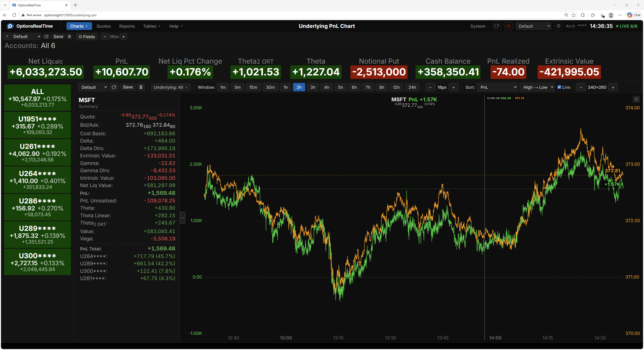Select the 1m window
Image resolution: width=644 pixels, height=350 pixels.
coord(223,87)
